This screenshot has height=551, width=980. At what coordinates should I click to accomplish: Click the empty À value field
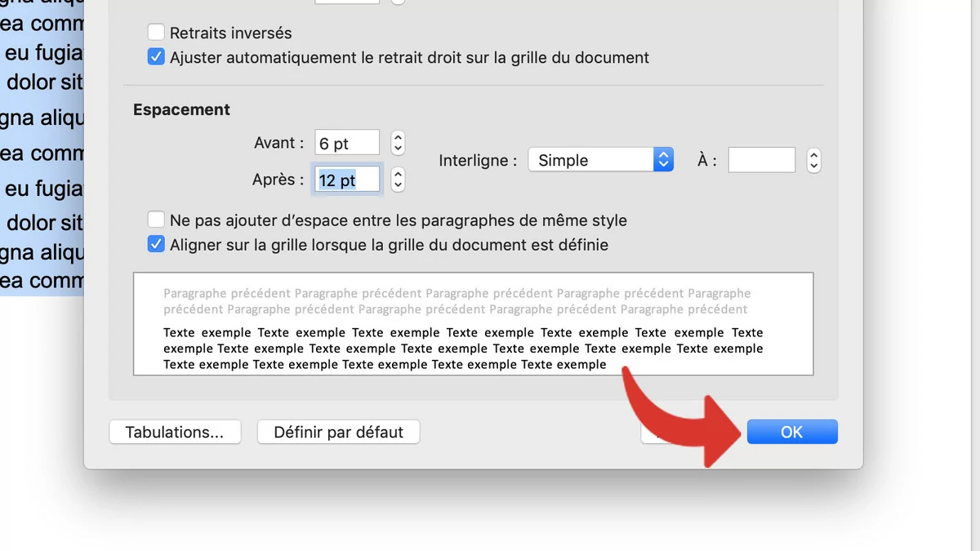[x=761, y=160]
